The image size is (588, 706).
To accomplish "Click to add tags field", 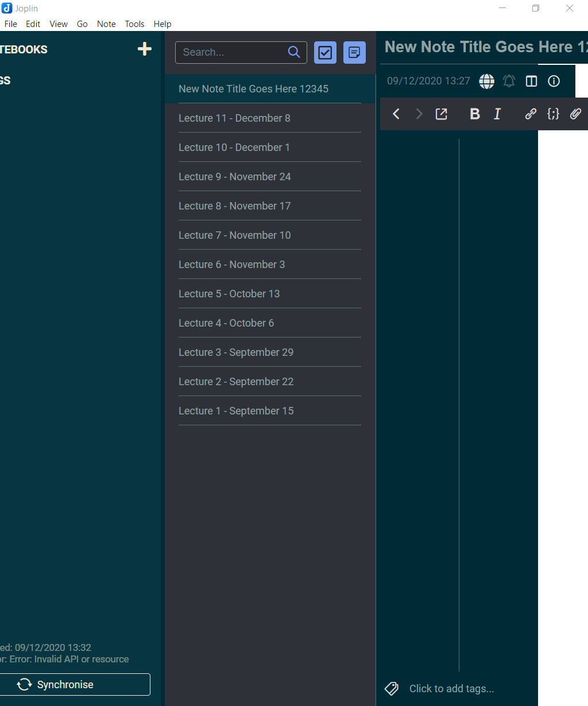I will pyautogui.click(x=451, y=689).
